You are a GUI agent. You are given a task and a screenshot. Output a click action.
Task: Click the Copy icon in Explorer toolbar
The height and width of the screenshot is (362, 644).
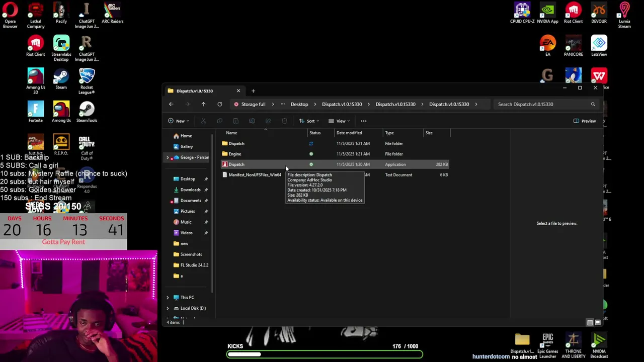[219, 121]
